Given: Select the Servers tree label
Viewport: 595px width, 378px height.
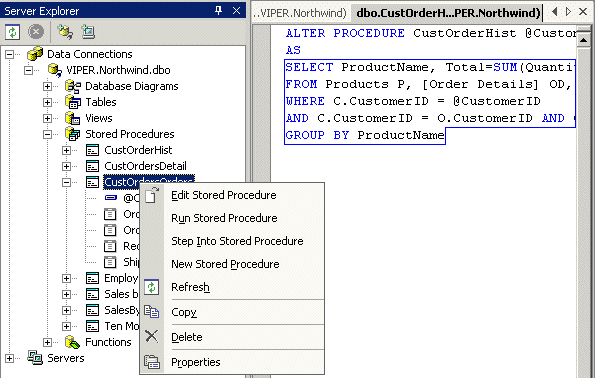Looking at the screenshot, I should (x=66, y=358).
